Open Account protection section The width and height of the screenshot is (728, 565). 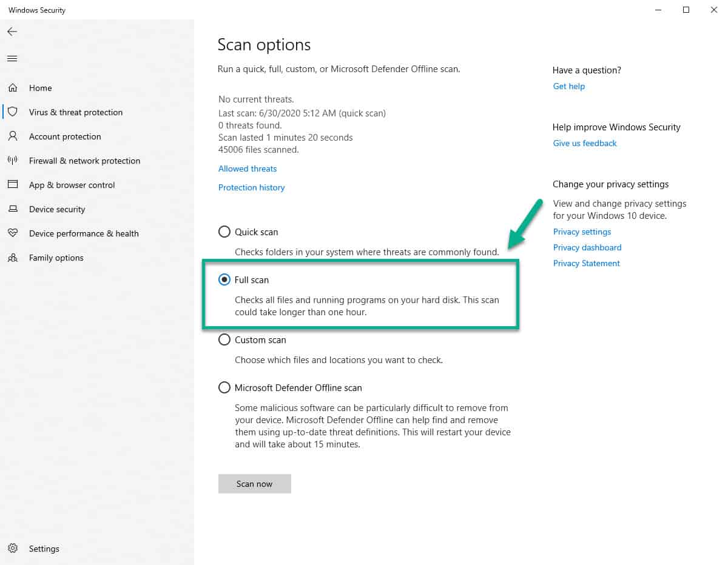(x=65, y=136)
